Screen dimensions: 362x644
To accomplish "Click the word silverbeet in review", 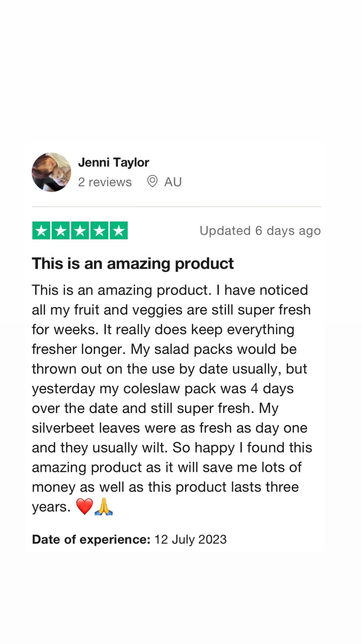I will (63, 428).
